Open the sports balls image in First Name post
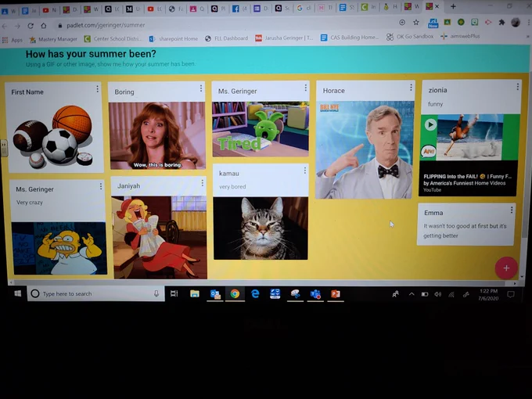 click(x=54, y=137)
